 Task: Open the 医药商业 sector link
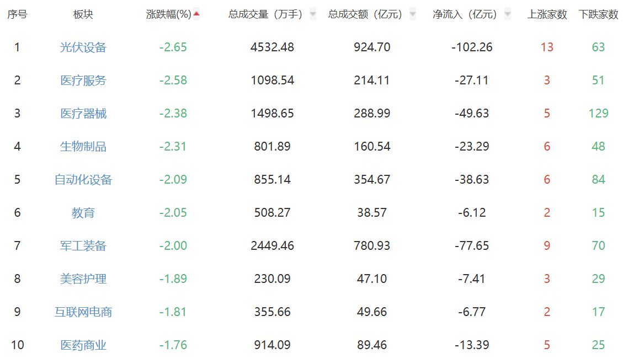[x=83, y=345]
